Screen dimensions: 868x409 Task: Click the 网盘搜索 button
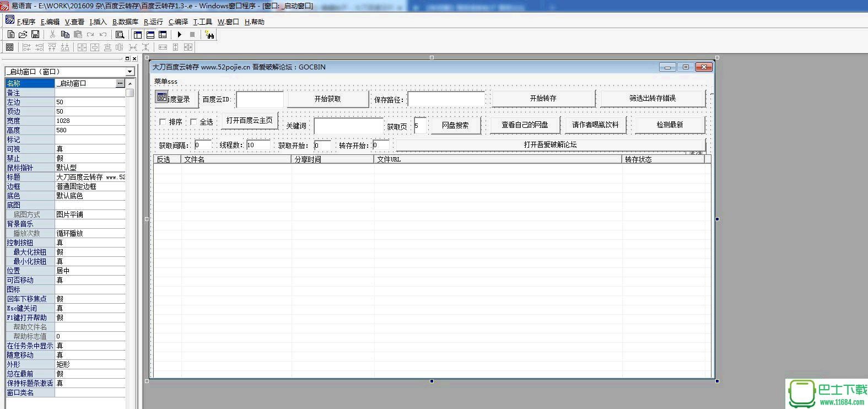pos(455,125)
